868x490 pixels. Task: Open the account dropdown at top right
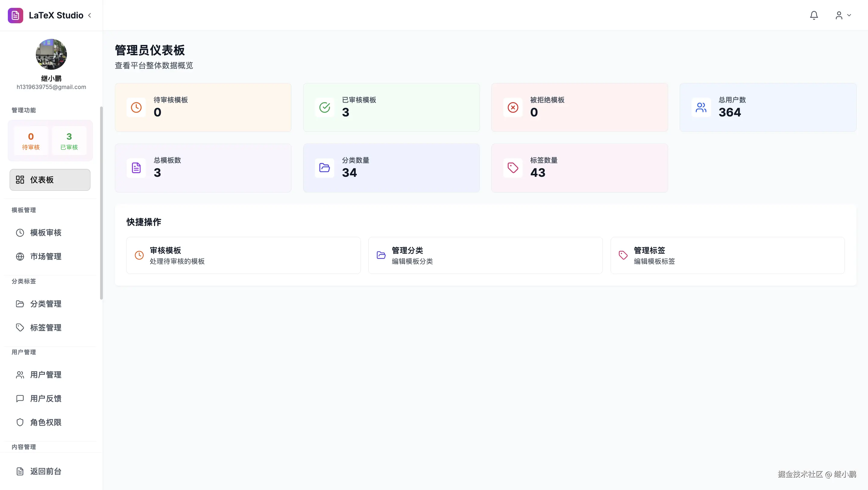tap(842, 15)
